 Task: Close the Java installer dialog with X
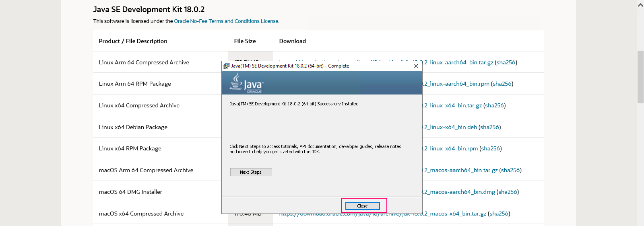(x=416, y=66)
